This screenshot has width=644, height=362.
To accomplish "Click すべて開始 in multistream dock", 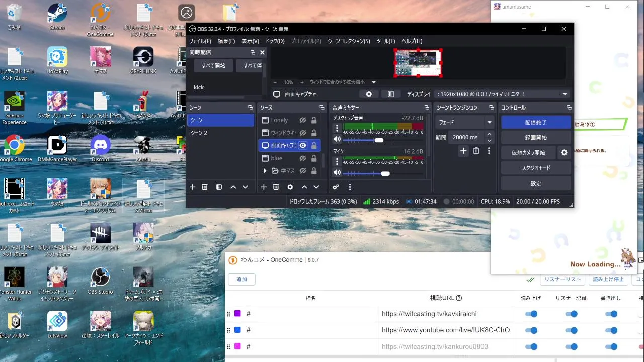I will (x=213, y=66).
